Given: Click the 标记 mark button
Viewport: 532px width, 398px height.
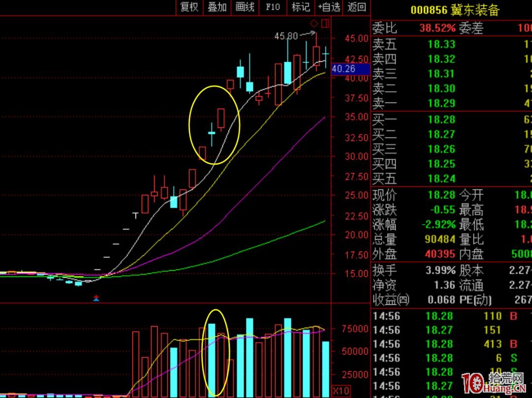Looking at the screenshot, I should click(x=300, y=7).
